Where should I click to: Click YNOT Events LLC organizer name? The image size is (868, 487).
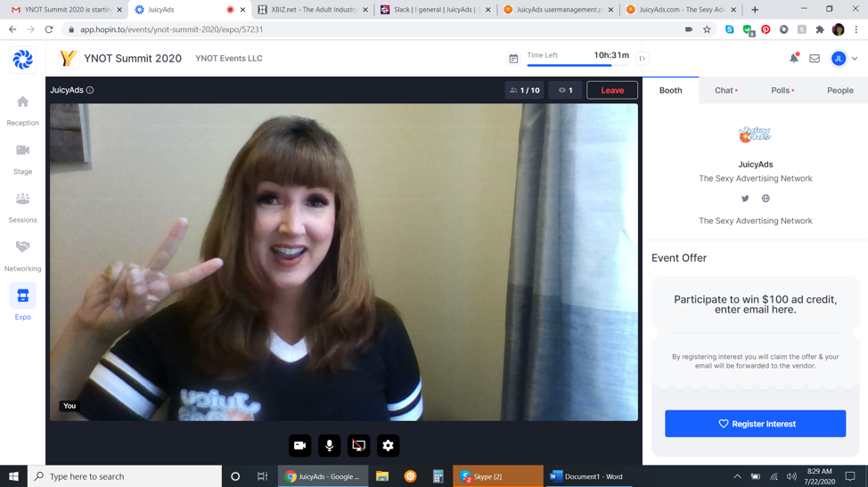click(229, 58)
